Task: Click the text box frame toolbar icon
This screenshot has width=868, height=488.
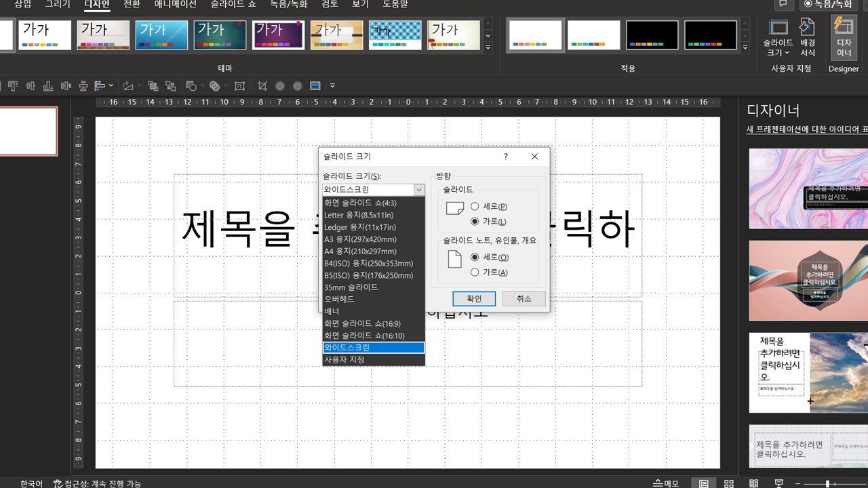Action: point(239,86)
